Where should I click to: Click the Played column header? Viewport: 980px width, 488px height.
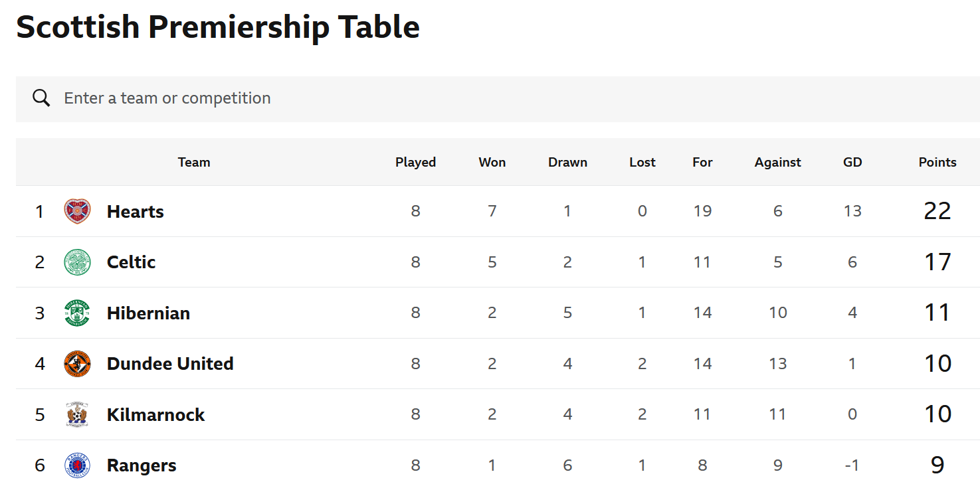[415, 163]
